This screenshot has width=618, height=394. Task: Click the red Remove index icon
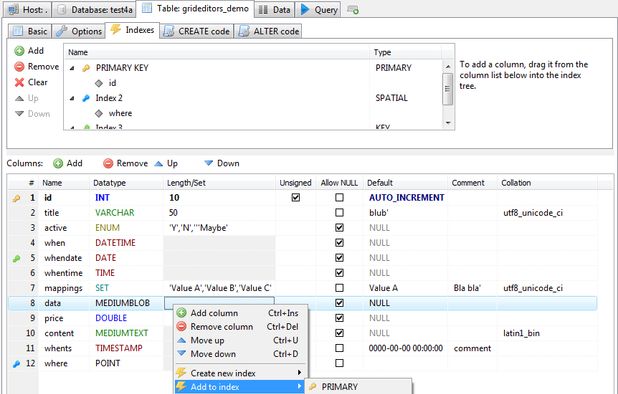pos(19,67)
